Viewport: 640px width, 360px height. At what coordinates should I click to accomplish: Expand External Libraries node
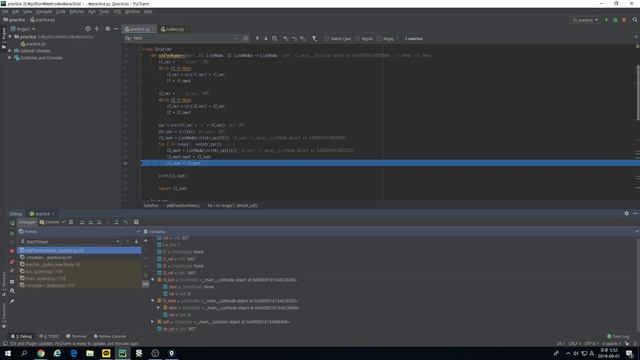pyautogui.click(x=10, y=51)
